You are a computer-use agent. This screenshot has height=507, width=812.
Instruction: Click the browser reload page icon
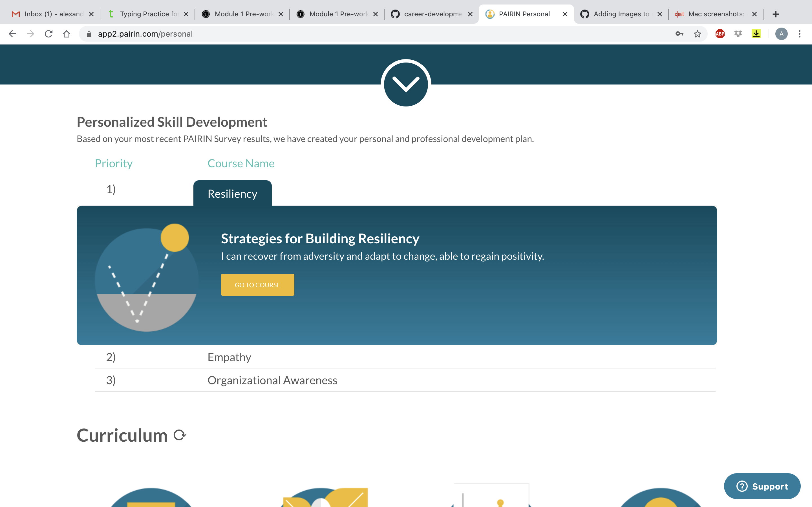(x=49, y=34)
